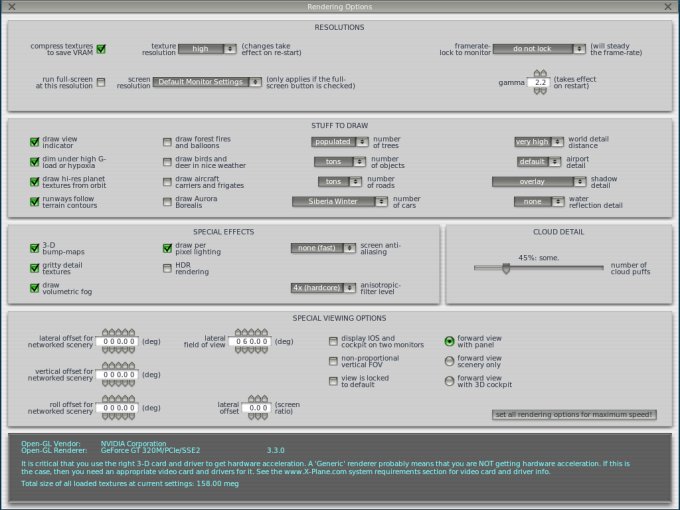This screenshot has width=680, height=510.
Task: Open the water reflection detail dropdown
Action: coord(539,202)
